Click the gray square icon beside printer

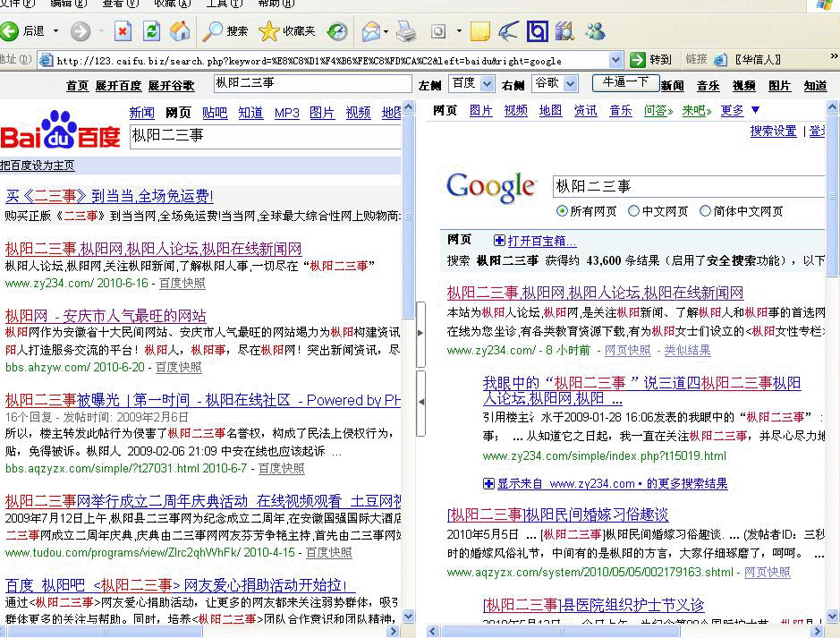pos(438,31)
